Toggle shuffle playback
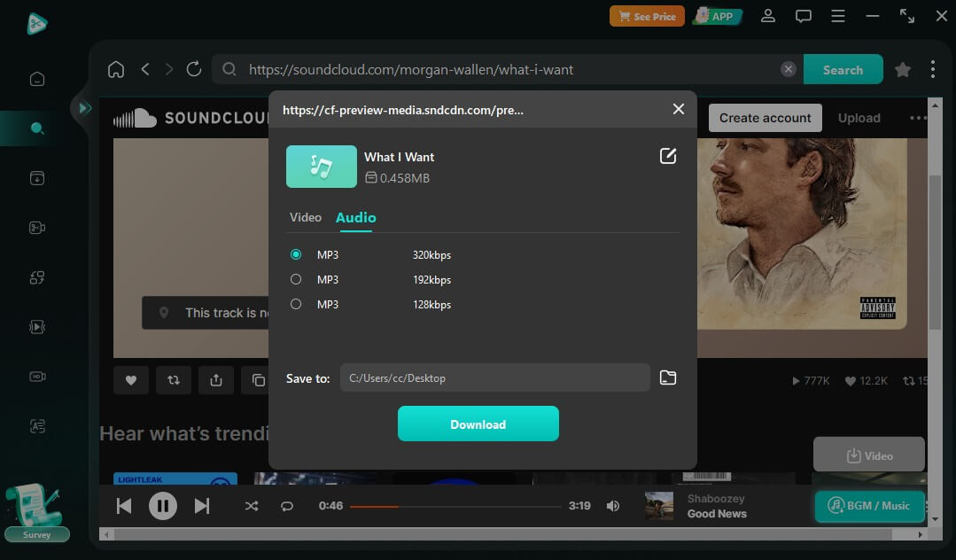 (x=252, y=506)
